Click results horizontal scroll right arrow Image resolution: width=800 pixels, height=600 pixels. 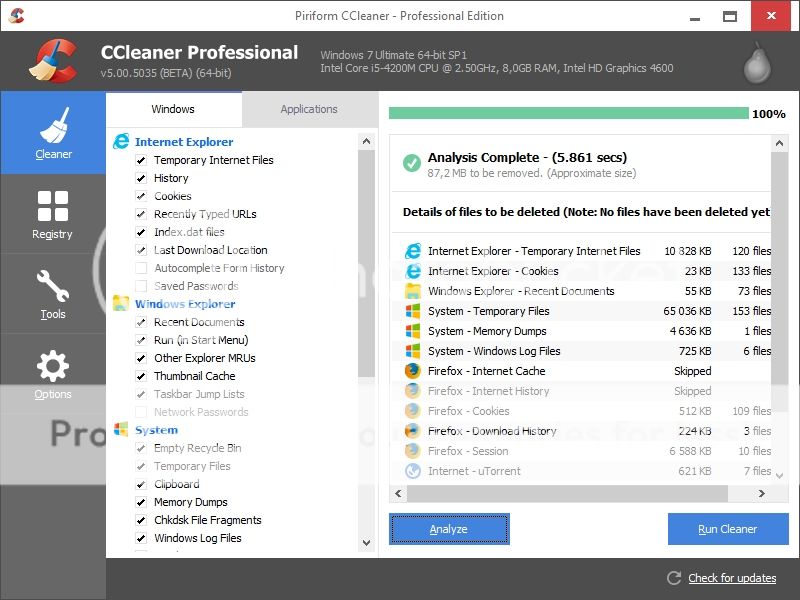[761, 493]
